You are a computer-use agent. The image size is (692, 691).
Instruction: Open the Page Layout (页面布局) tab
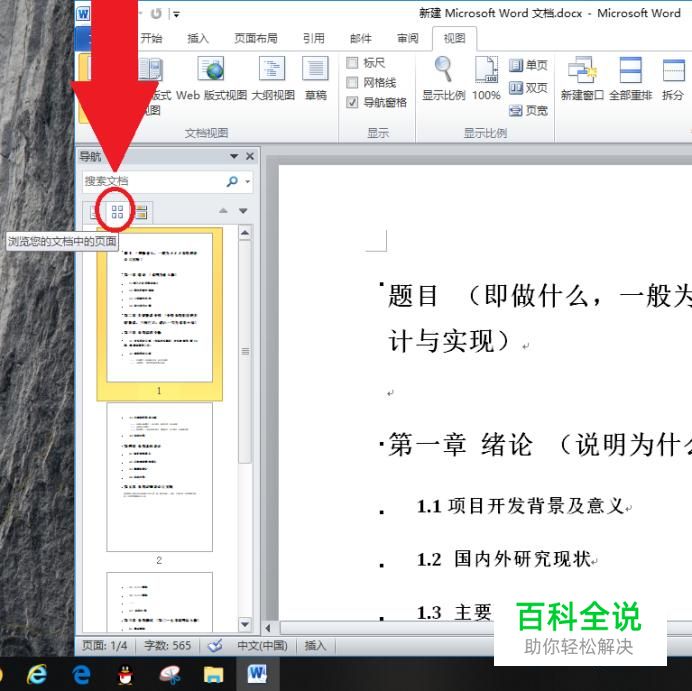[256, 39]
